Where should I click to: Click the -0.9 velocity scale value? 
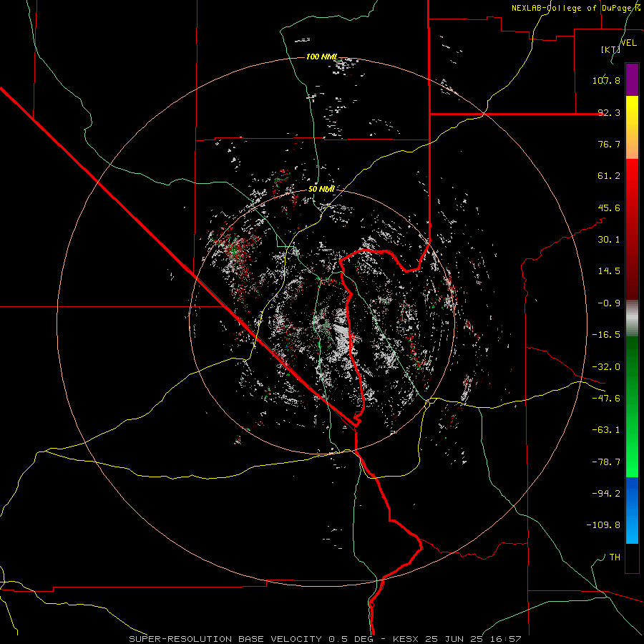(609, 303)
